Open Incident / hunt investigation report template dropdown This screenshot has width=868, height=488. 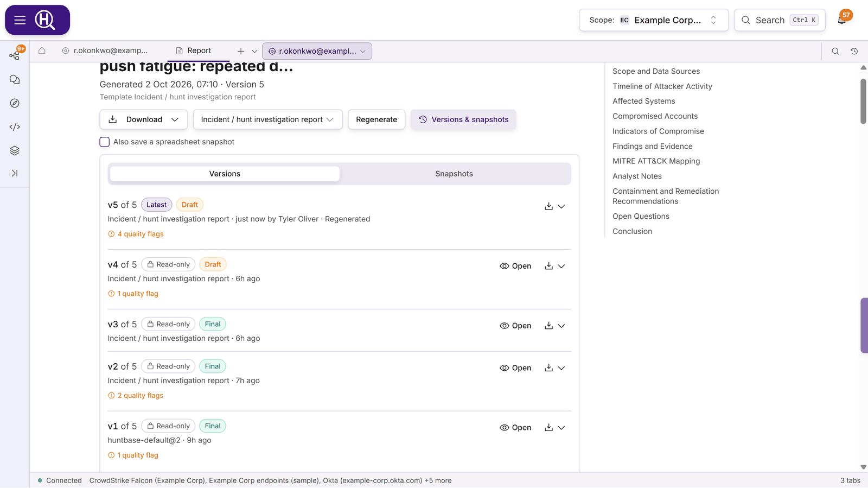click(267, 119)
